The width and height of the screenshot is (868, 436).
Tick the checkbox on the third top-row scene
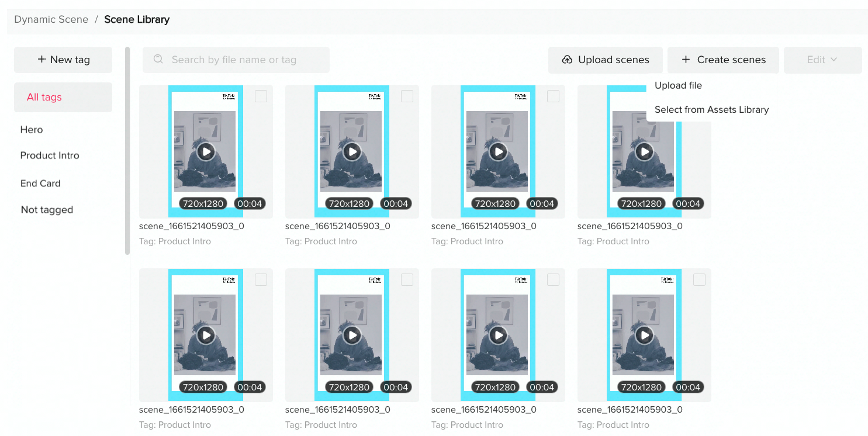pos(553,96)
